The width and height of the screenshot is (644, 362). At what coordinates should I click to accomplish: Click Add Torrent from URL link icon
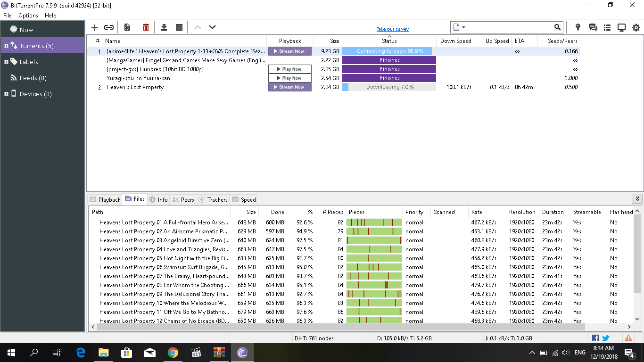(x=109, y=27)
